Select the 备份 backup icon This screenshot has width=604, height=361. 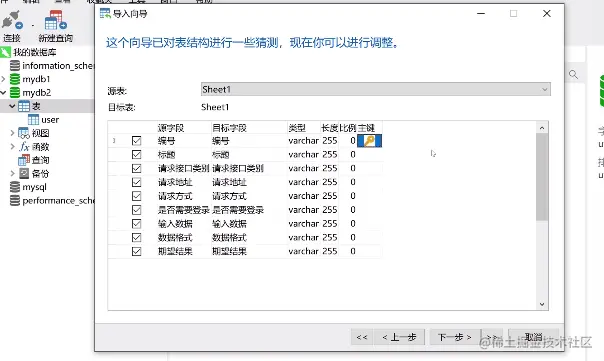pos(24,173)
